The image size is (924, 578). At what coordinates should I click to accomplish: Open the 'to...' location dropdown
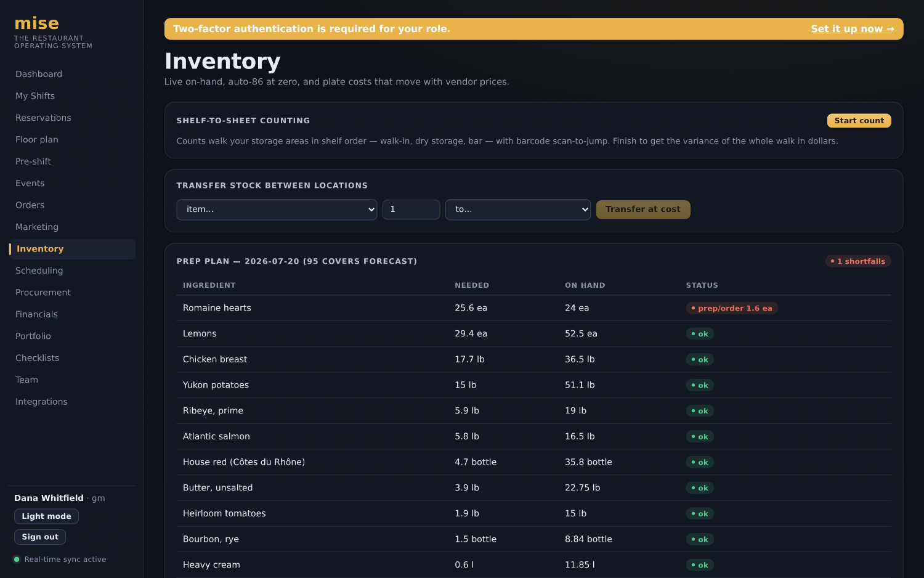(x=518, y=210)
